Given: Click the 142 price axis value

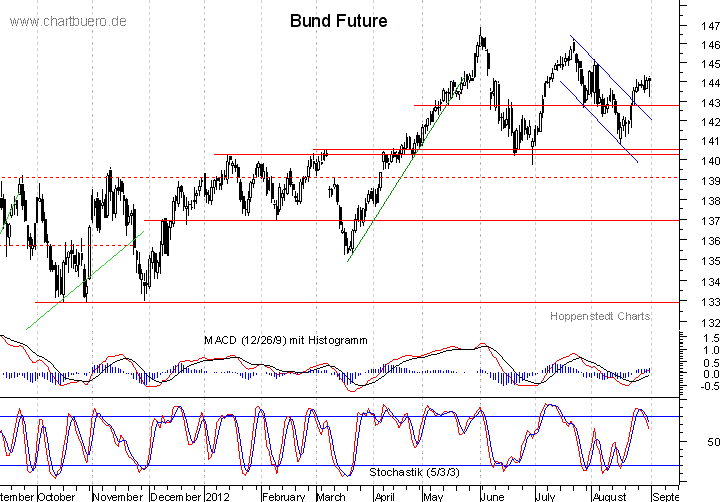Looking at the screenshot, I should (x=710, y=122).
